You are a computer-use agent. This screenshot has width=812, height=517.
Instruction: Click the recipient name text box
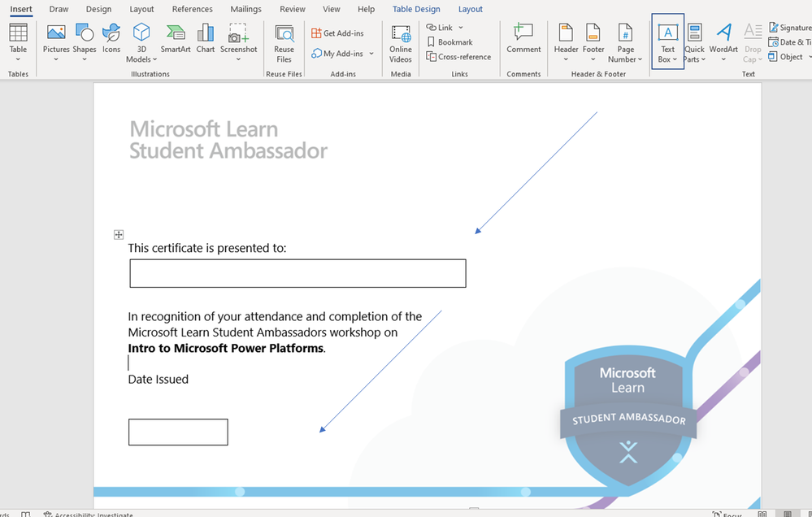coord(297,273)
